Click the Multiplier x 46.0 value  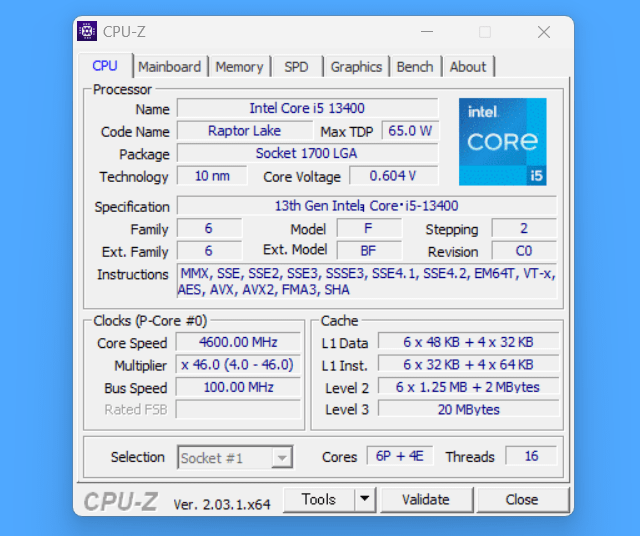point(239,365)
